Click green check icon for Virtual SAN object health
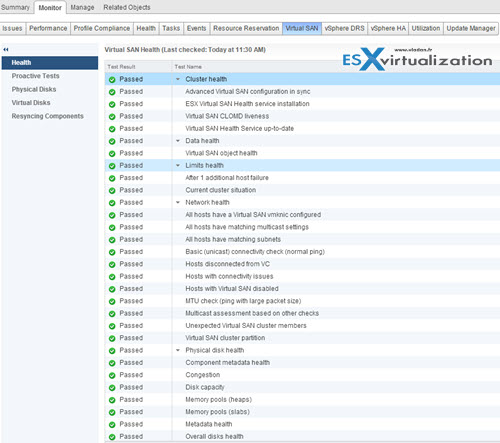Image resolution: width=500 pixels, height=443 pixels. (112, 154)
